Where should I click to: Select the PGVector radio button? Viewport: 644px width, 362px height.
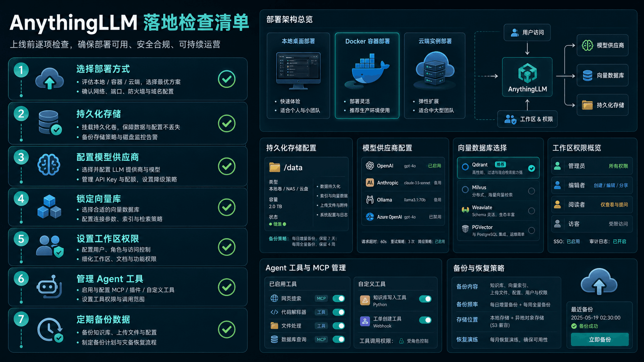click(532, 230)
